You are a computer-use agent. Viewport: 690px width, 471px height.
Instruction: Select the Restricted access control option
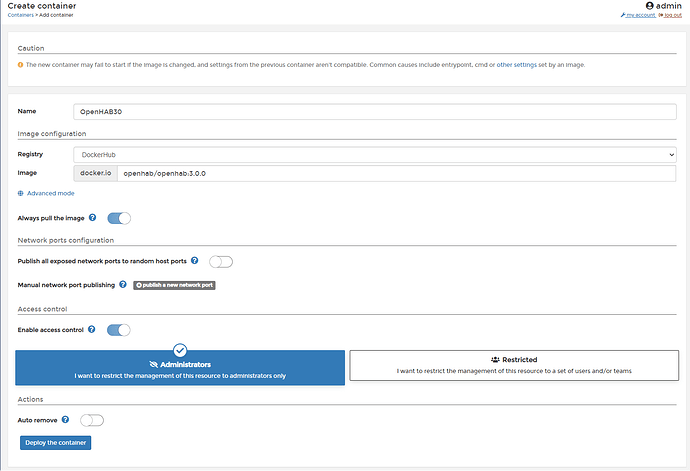[x=514, y=365]
